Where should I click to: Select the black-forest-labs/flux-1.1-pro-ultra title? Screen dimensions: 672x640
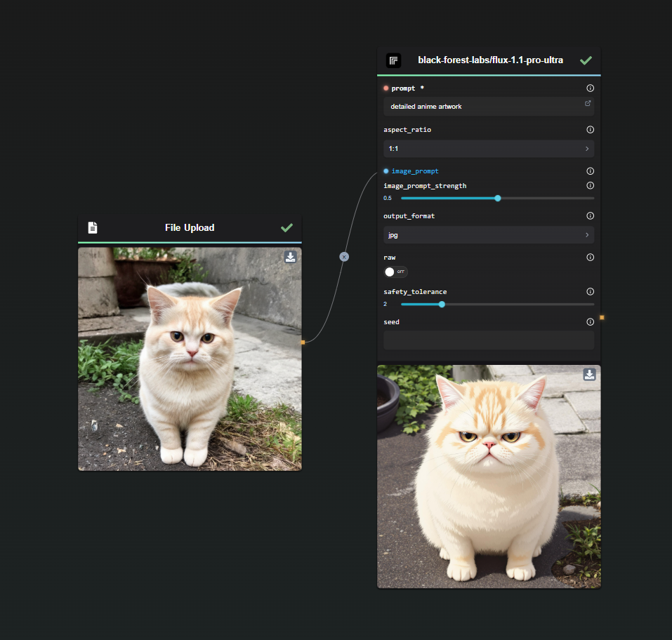point(490,60)
